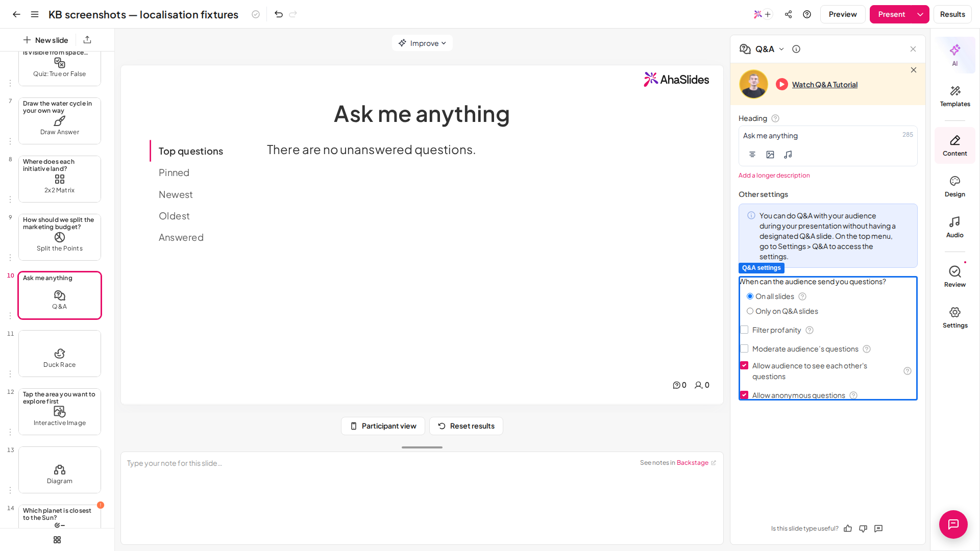
Task: Uncheck Allow anonymous questions checkbox
Action: click(744, 395)
